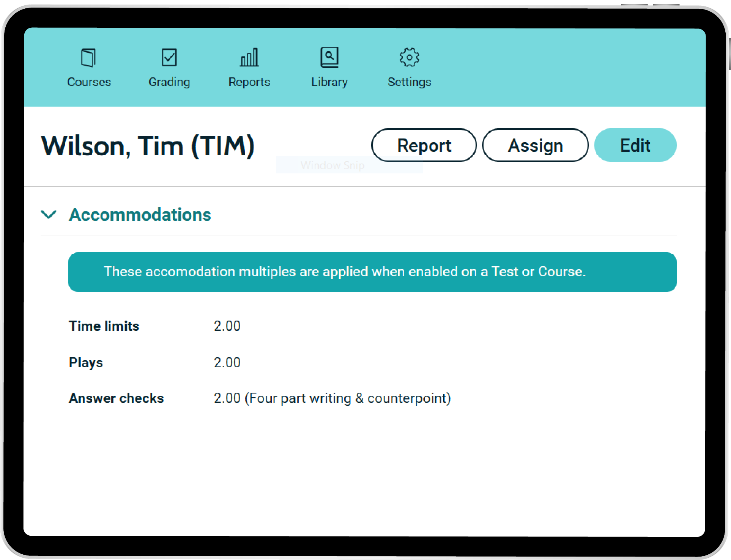Viewport: 731px width, 560px height.
Task: Click the Plays accommodation value
Action: pos(227,362)
